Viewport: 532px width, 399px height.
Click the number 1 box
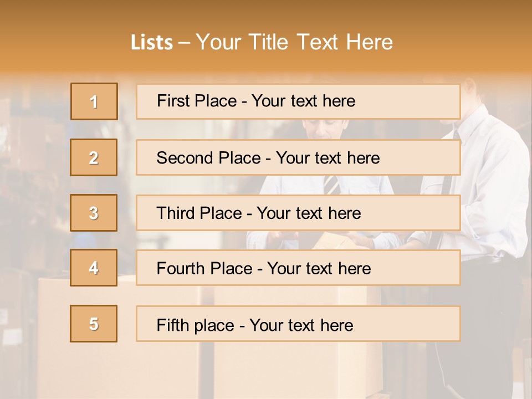94,101
